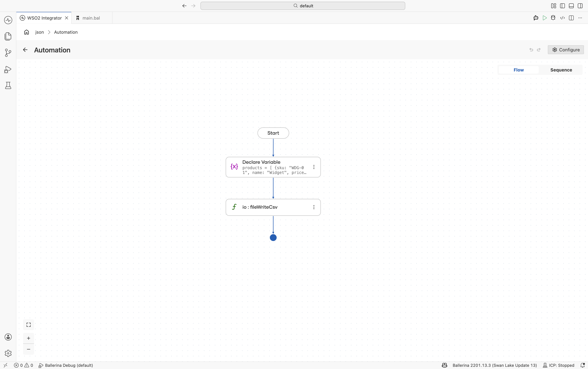This screenshot has height=369, width=588.
Task: Open more actions ellipsis in editor toolbar
Action: pos(580,18)
